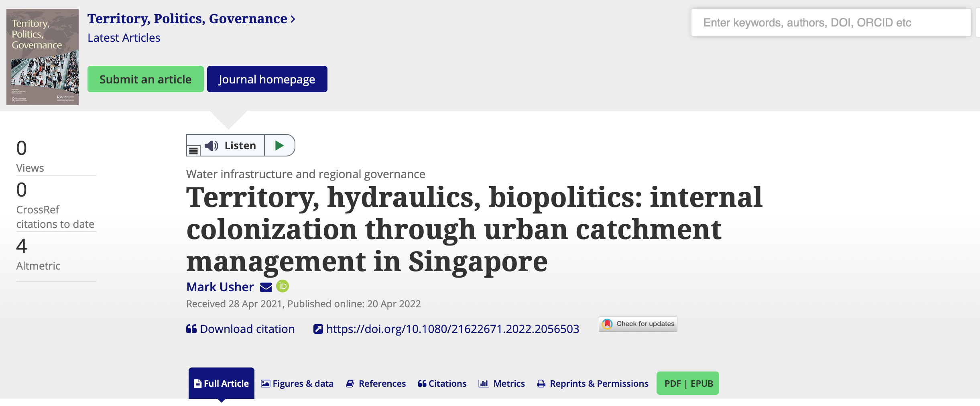The width and height of the screenshot is (980, 406).
Task: Select the Citations tab
Action: 442,384
